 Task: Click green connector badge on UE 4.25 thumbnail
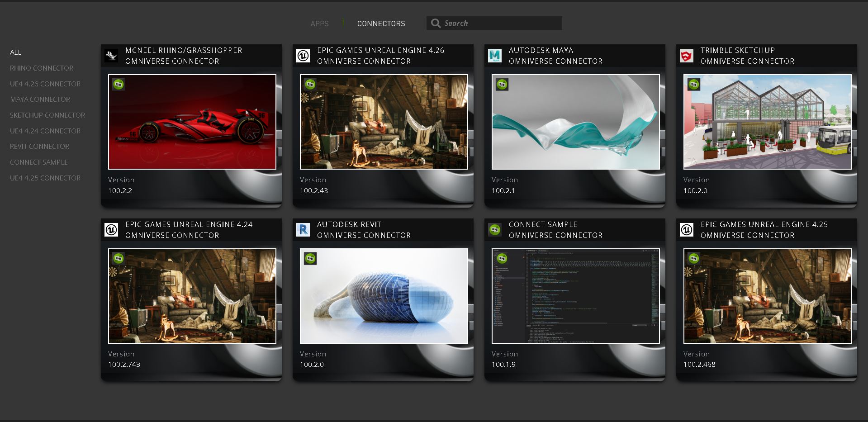coord(694,258)
